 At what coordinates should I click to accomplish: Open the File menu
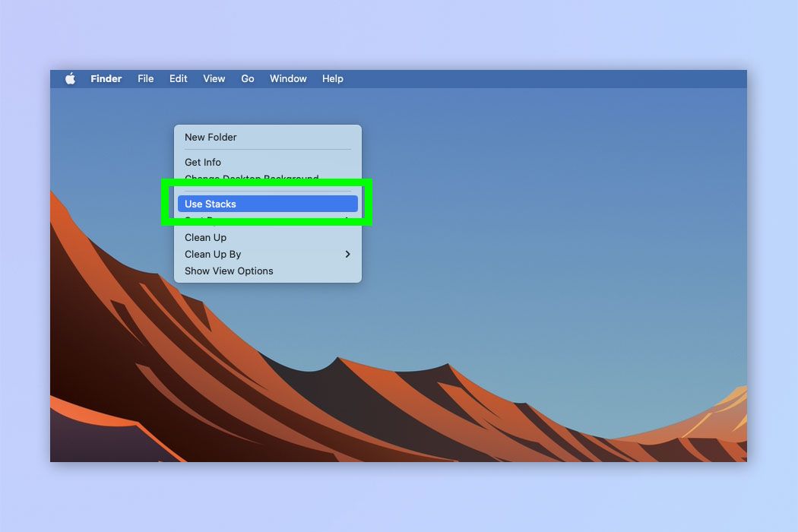pos(145,78)
